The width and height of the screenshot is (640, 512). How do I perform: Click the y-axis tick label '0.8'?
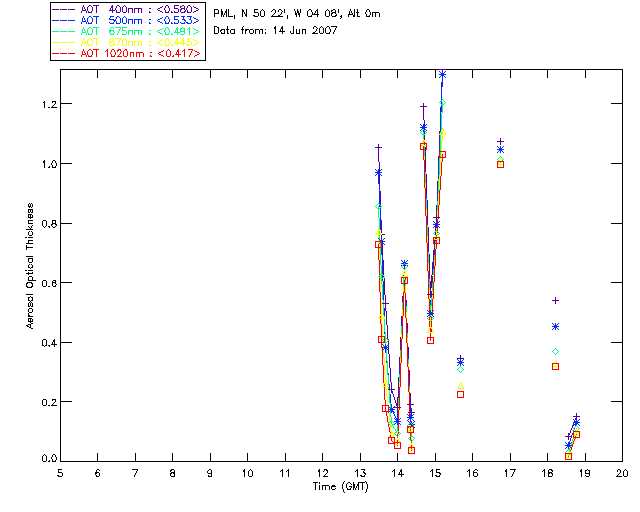[49, 224]
